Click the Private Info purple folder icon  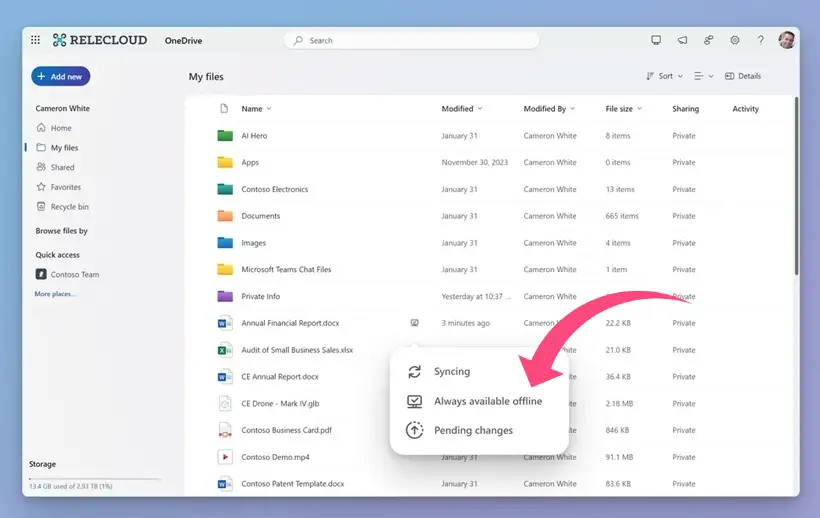(225, 296)
